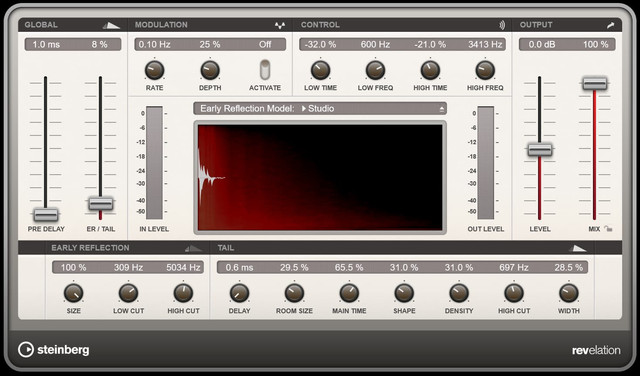This screenshot has width=640, height=376.
Task: Toggle the Mix lock icon
Action: click(x=609, y=229)
